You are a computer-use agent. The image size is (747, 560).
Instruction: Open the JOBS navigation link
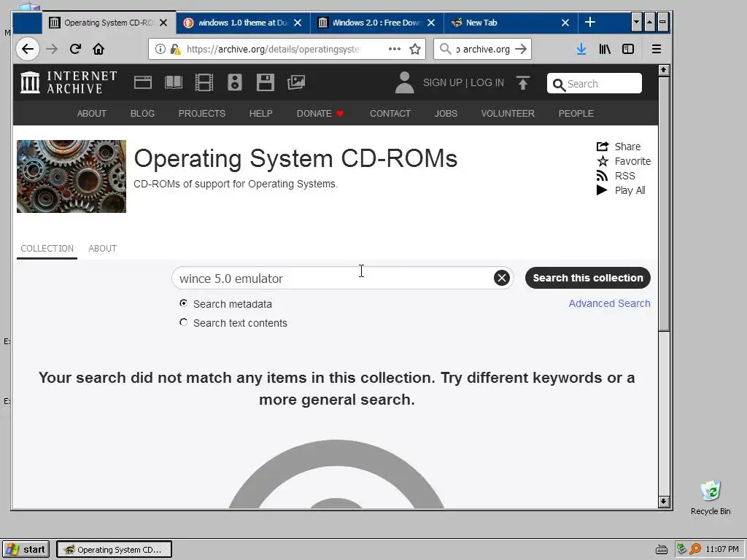click(x=446, y=113)
